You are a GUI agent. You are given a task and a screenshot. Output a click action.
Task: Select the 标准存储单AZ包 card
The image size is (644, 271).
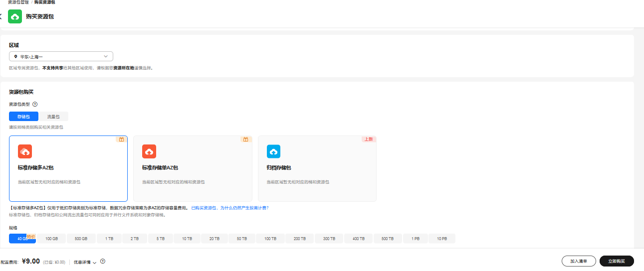click(193, 169)
